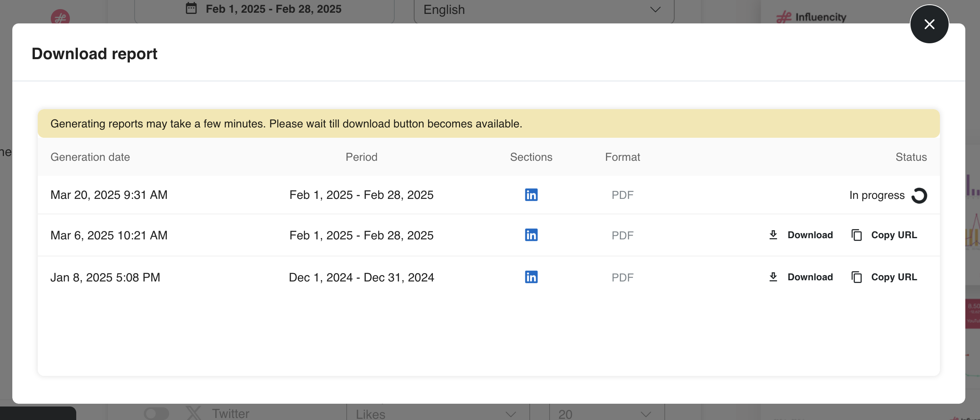
Task: Click LinkedIn icon in Mar 20 report row
Action: [x=531, y=195]
